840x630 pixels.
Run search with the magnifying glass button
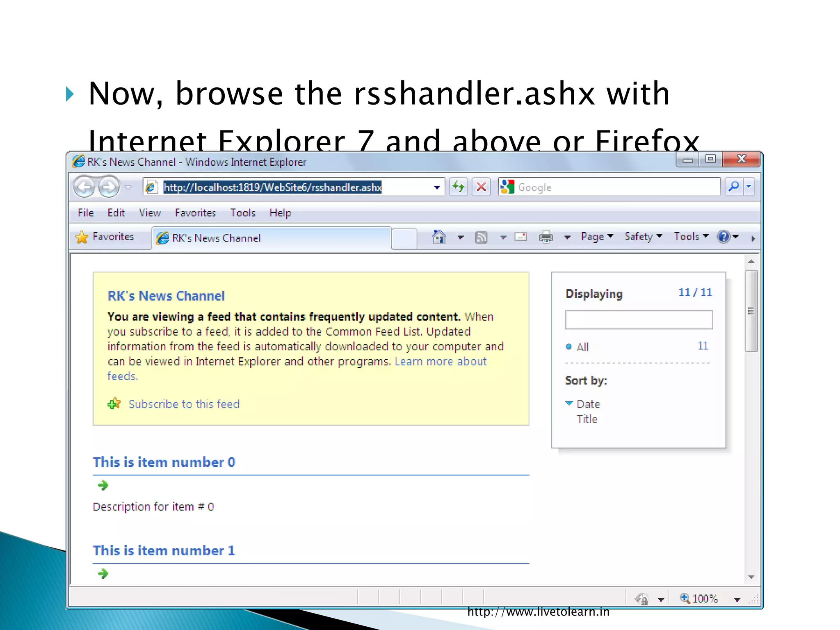(733, 187)
